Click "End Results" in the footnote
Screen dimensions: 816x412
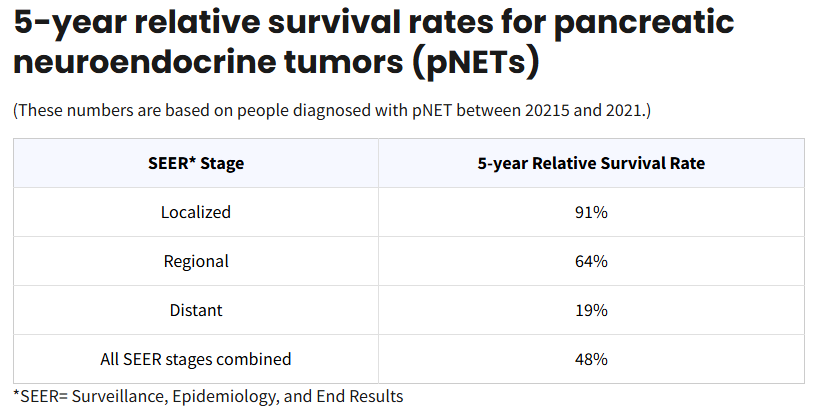click(359, 396)
